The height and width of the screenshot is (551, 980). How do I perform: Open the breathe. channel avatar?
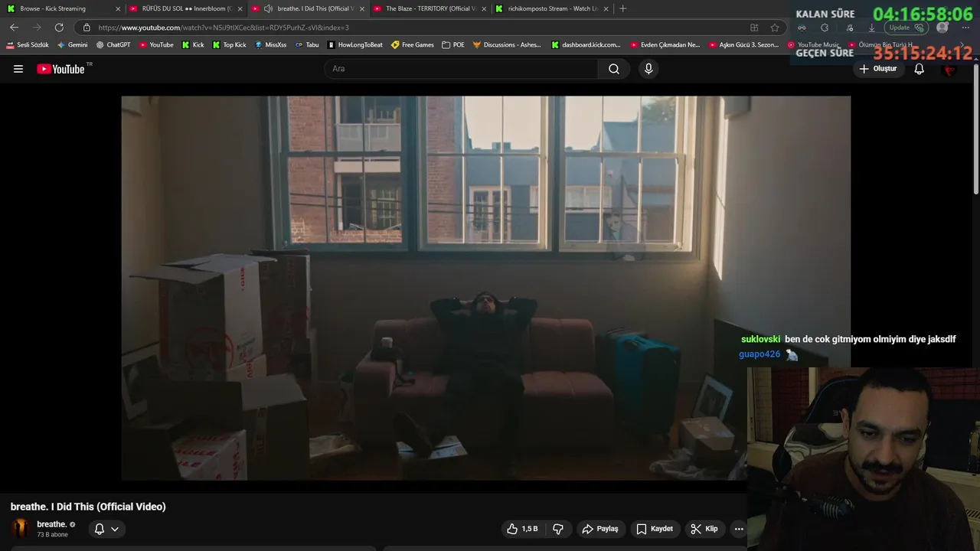pos(21,528)
